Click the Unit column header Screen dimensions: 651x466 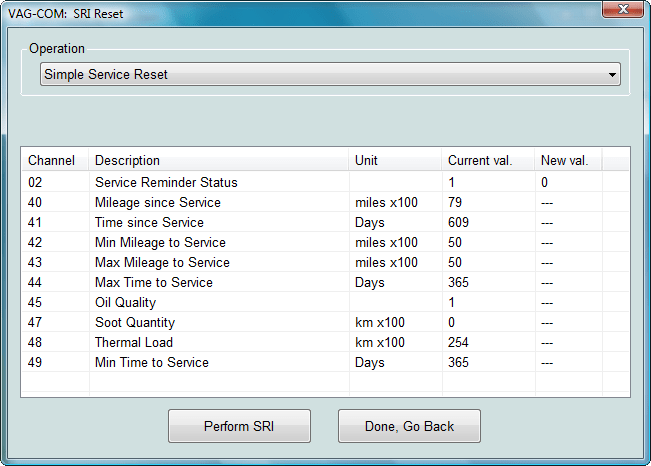point(395,160)
